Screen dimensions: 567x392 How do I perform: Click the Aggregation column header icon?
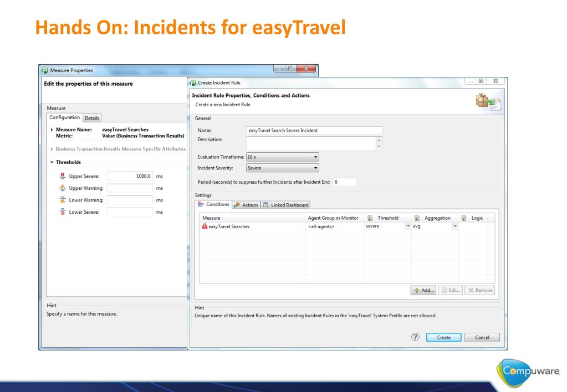417,218
